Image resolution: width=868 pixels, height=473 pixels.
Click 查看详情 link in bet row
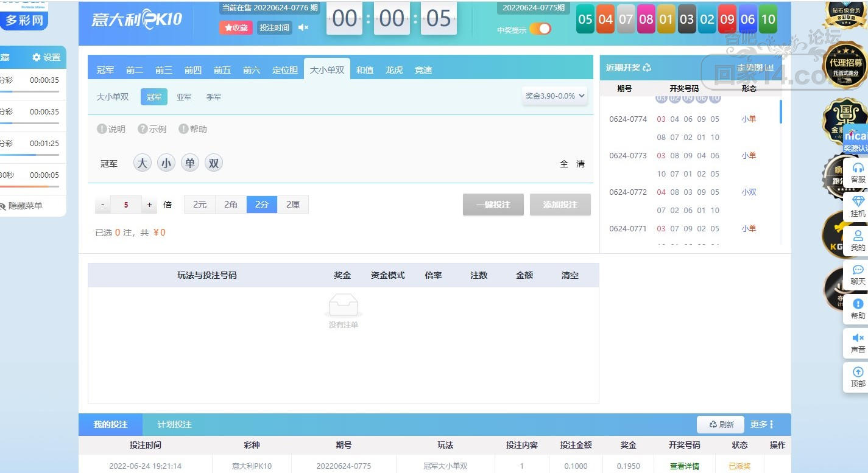pyautogui.click(x=684, y=466)
